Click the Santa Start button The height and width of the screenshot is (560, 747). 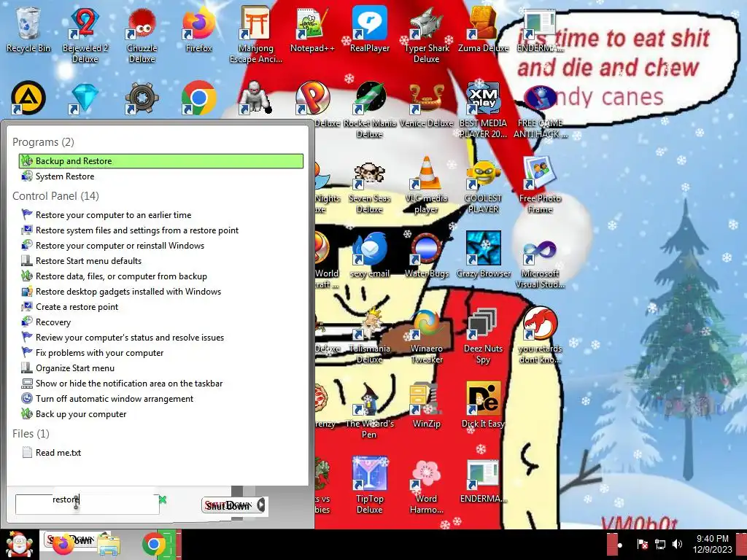[x=18, y=545]
